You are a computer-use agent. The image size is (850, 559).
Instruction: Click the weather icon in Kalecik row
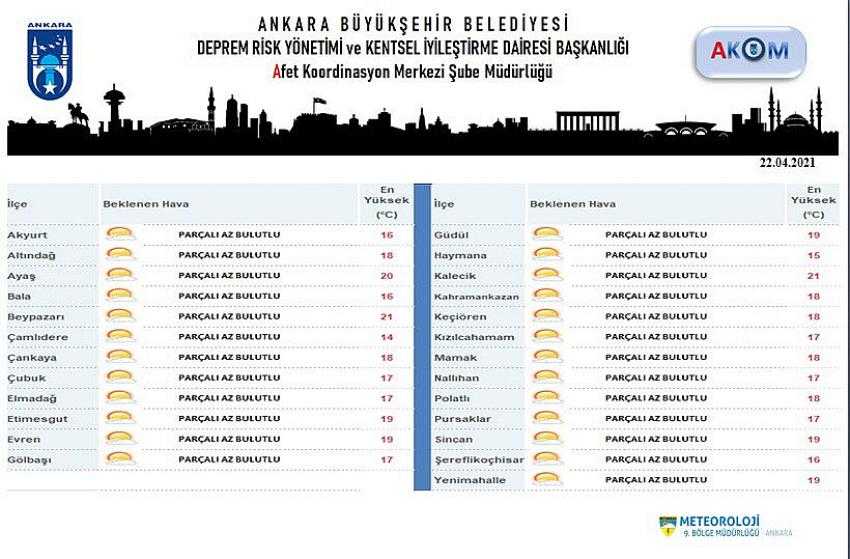point(547,275)
